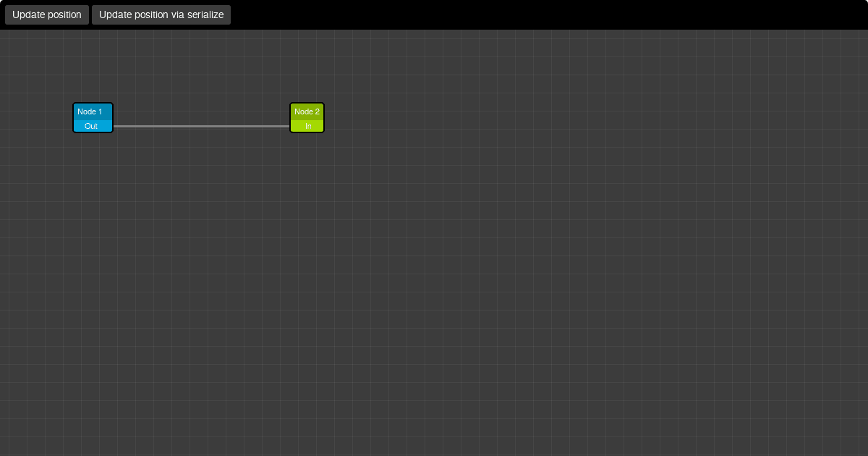Screen dimensions: 868x456
Task: Click the Update position button
Action: click(46, 14)
